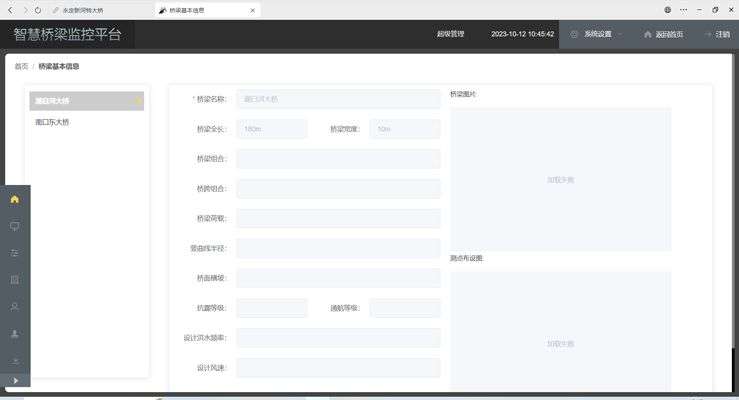Click the browser back arrow

(11, 9)
